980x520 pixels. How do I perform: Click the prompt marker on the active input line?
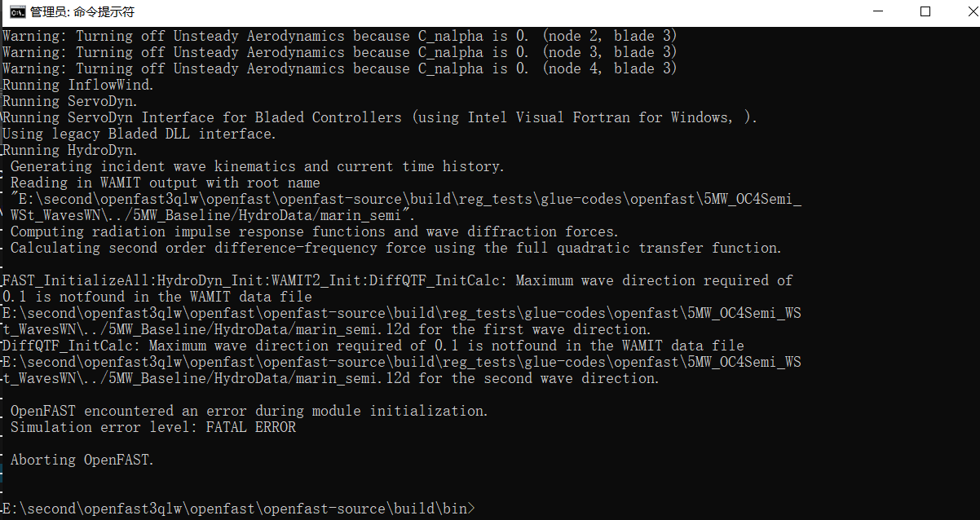[471, 508]
